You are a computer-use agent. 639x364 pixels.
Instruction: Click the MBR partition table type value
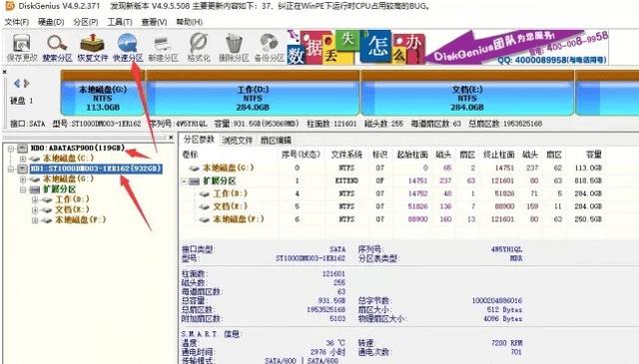516,258
